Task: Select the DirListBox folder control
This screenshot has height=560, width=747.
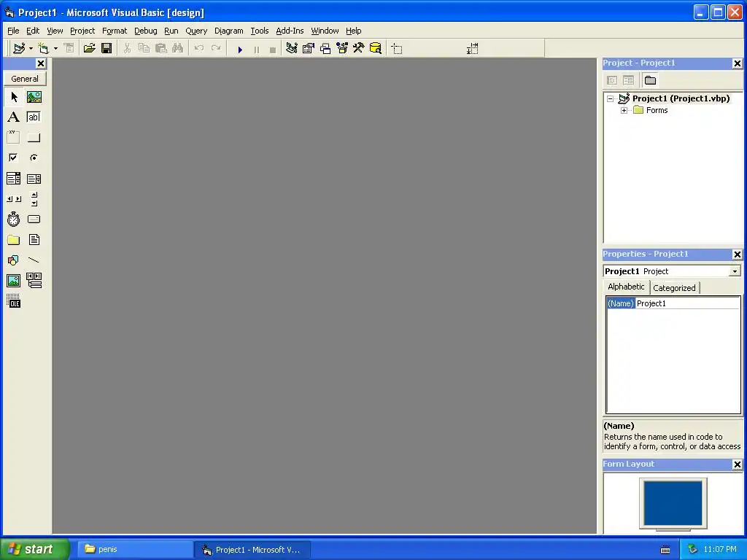Action: [13, 239]
